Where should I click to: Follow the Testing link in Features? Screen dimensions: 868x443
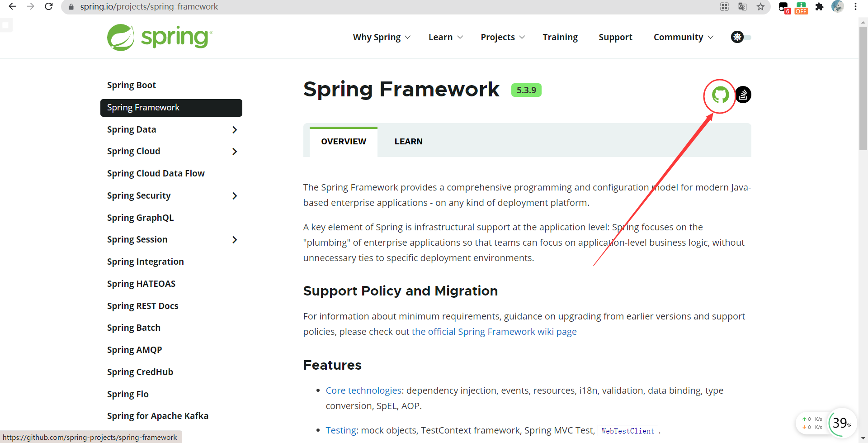[x=341, y=430]
